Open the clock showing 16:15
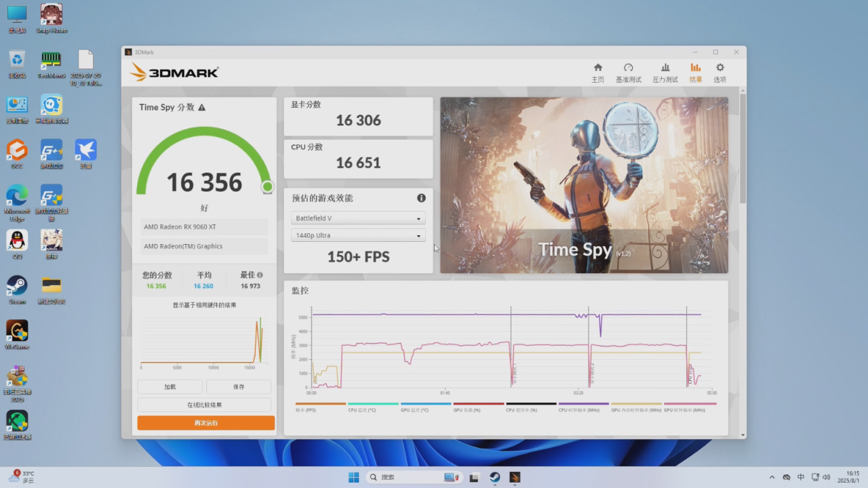Viewport: 868px width, 488px height. coord(849,477)
